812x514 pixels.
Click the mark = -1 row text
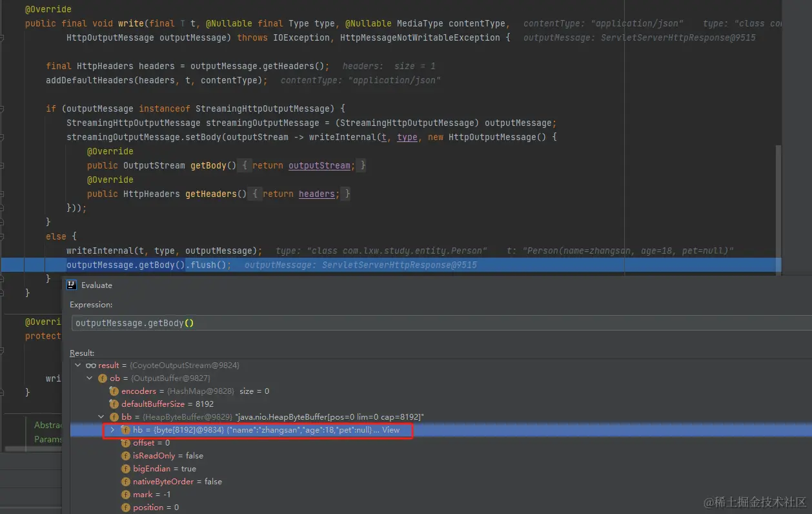pos(152,495)
